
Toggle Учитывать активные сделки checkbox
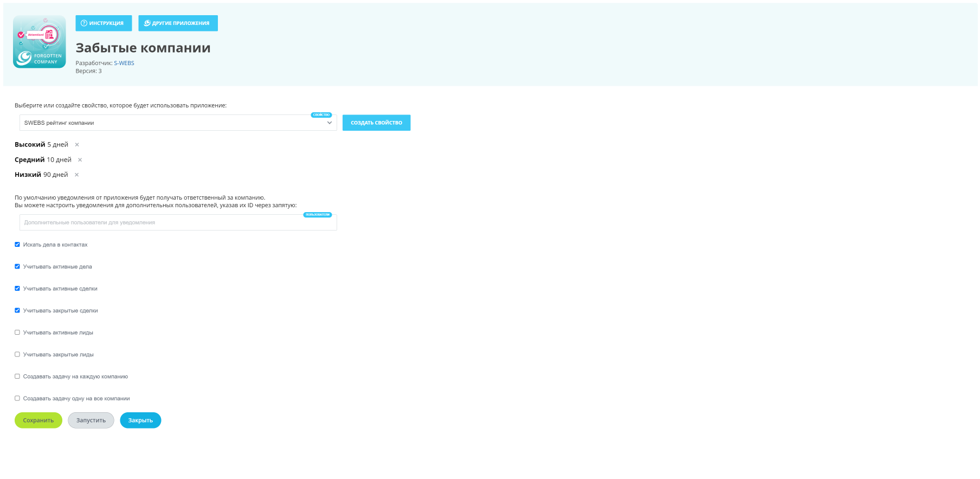pos(17,289)
